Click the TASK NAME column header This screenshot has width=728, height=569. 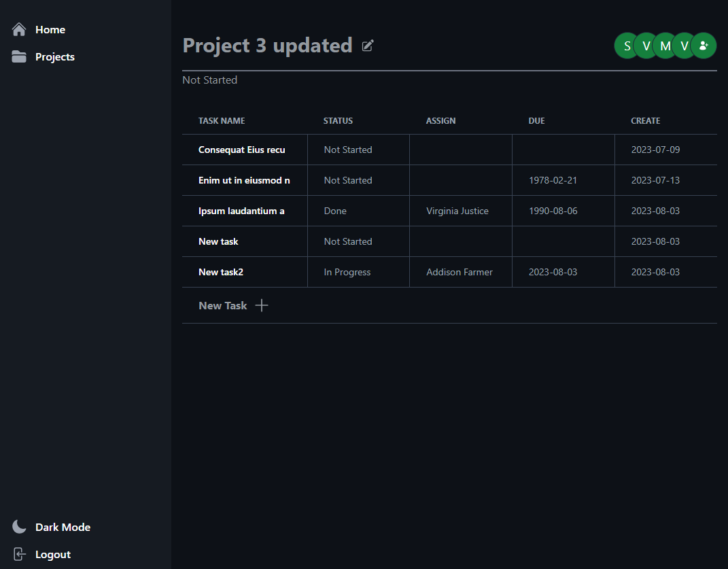click(222, 121)
